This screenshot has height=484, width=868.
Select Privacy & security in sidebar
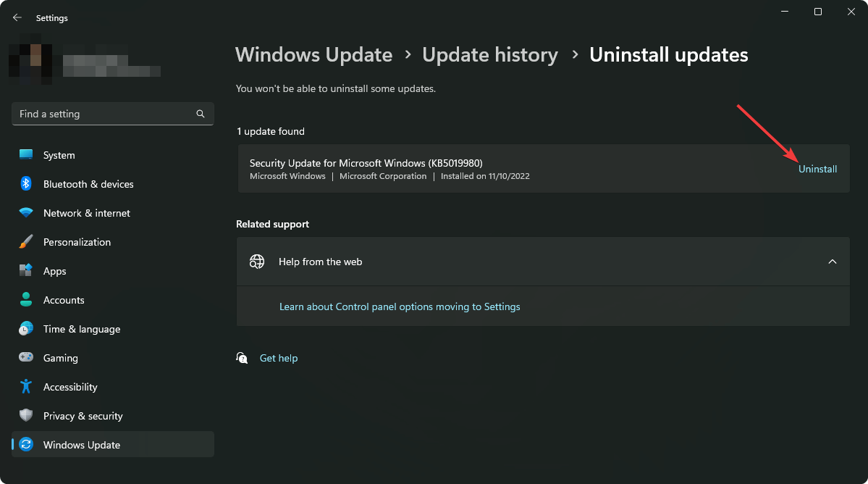[112, 416]
